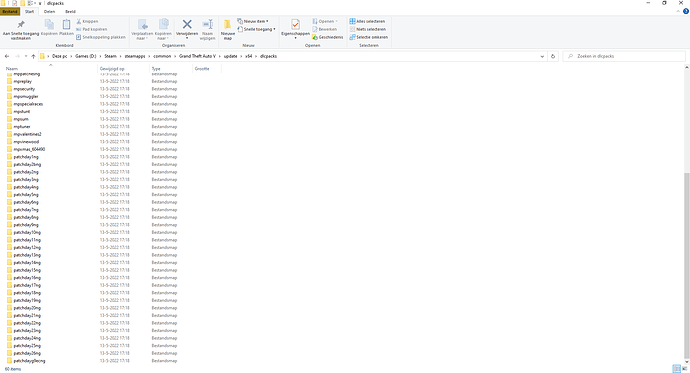Select the patchday1ng folder
Viewport: 690px width, 373px height.
[26, 157]
